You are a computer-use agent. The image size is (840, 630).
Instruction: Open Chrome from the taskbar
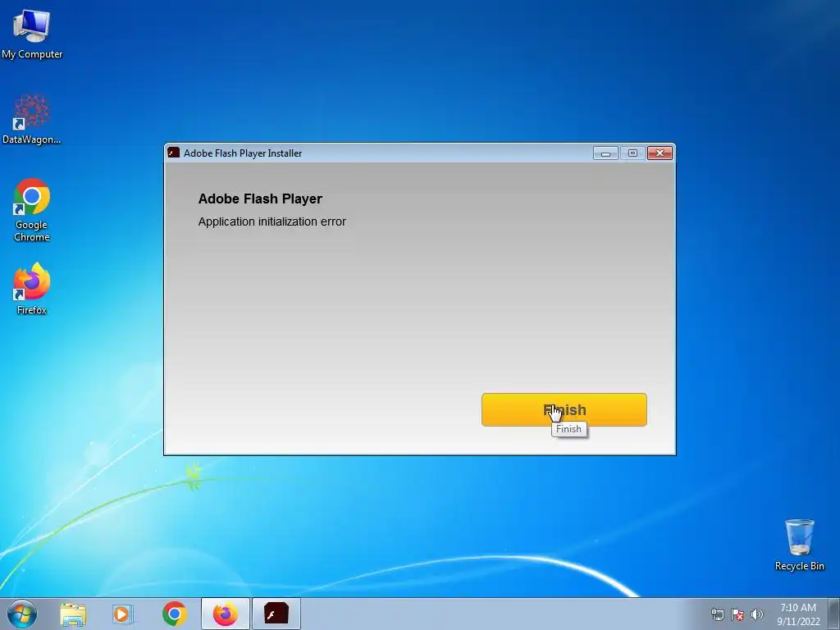pyautogui.click(x=175, y=614)
